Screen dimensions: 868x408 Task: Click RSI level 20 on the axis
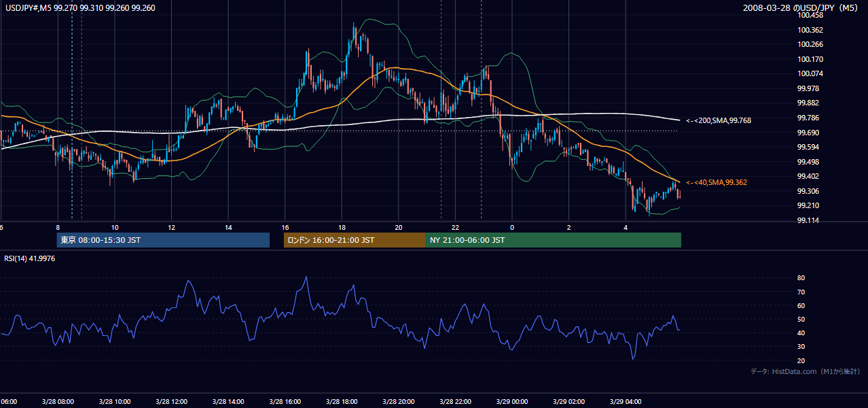click(801, 360)
